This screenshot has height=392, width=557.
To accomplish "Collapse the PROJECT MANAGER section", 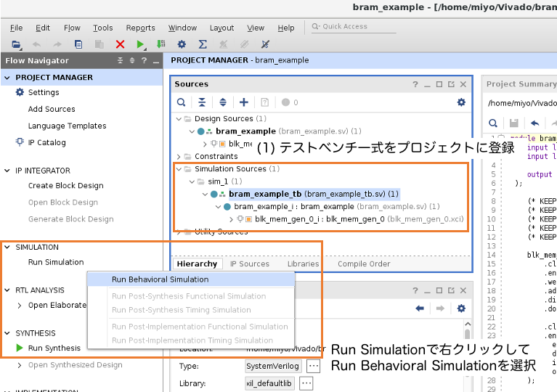I will (8, 77).
